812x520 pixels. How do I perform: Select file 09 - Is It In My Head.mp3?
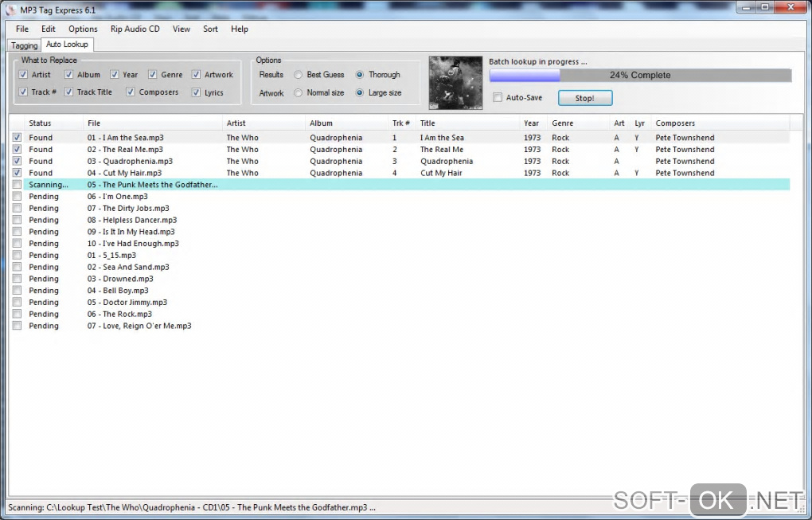tap(131, 232)
